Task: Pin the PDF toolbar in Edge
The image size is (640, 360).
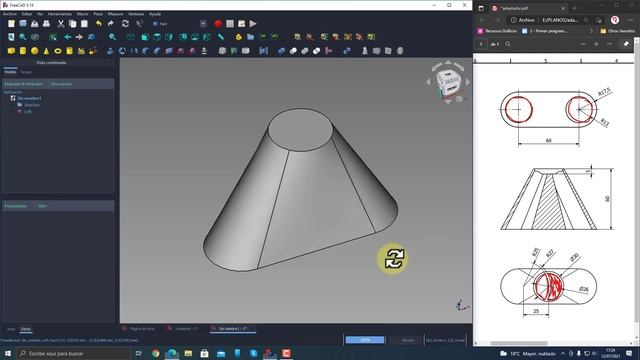Action: coord(626,44)
